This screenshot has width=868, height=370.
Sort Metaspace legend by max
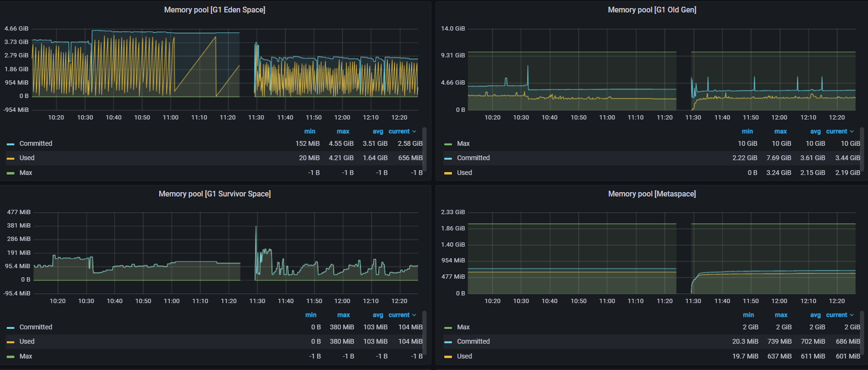coord(781,315)
